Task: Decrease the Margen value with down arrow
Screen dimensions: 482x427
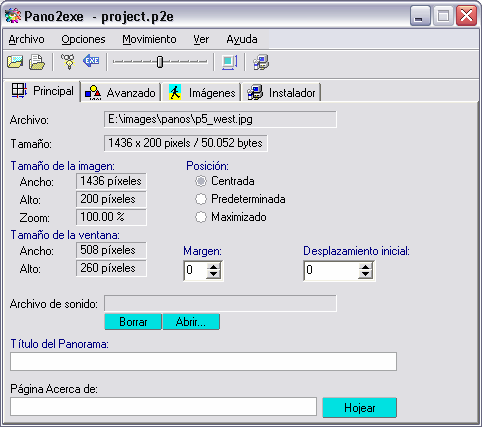Action: click(213, 274)
